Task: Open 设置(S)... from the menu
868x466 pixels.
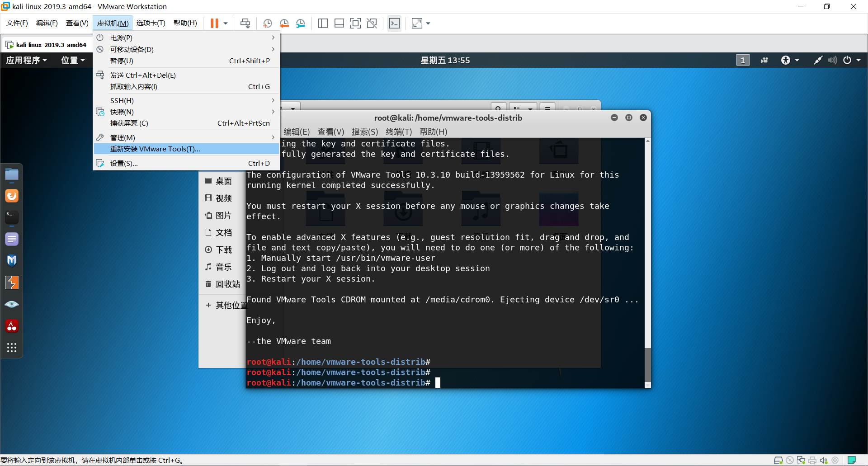Action: [186, 163]
